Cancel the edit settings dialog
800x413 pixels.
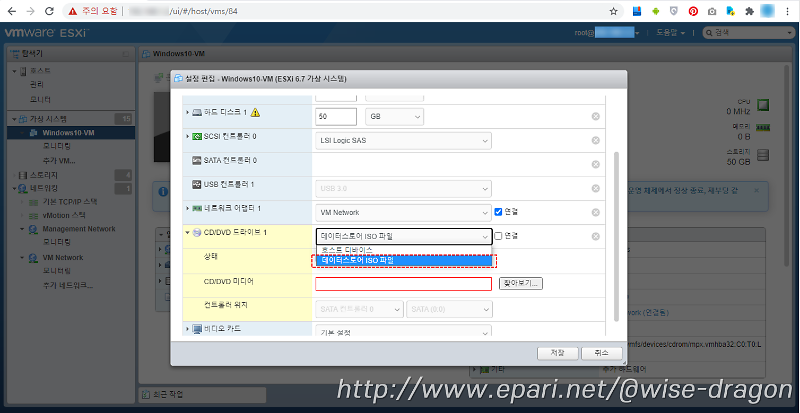pyautogui.click(x=602, y=353)
